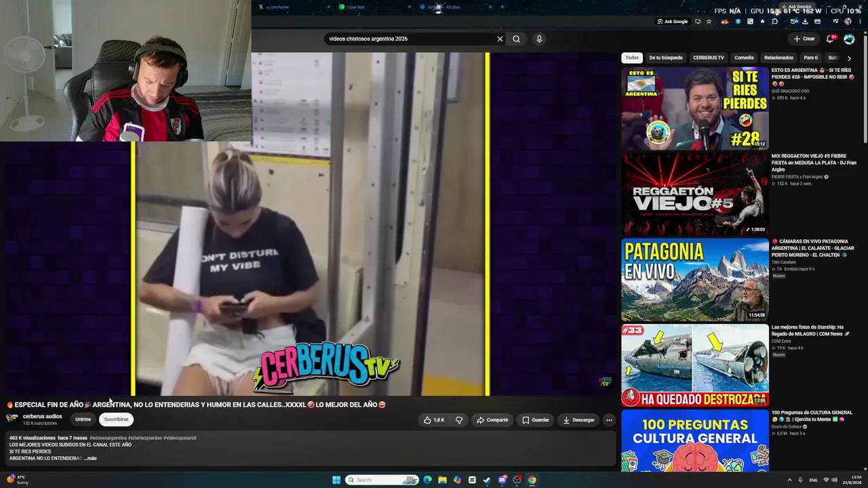Viewport: 868px width, 488px height.
Task: Click the YouTube search magnifier button
Action: click(x=516, y=39)
